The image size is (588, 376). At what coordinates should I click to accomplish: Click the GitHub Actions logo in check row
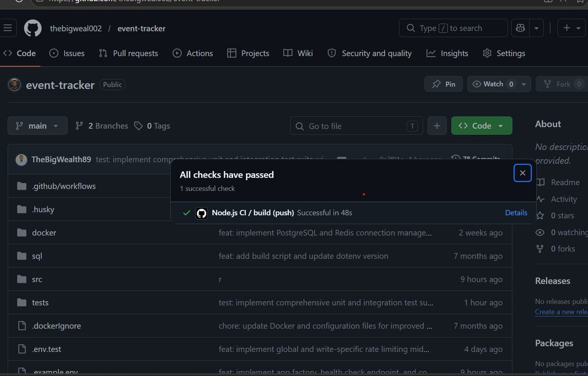tap(201, 213)
